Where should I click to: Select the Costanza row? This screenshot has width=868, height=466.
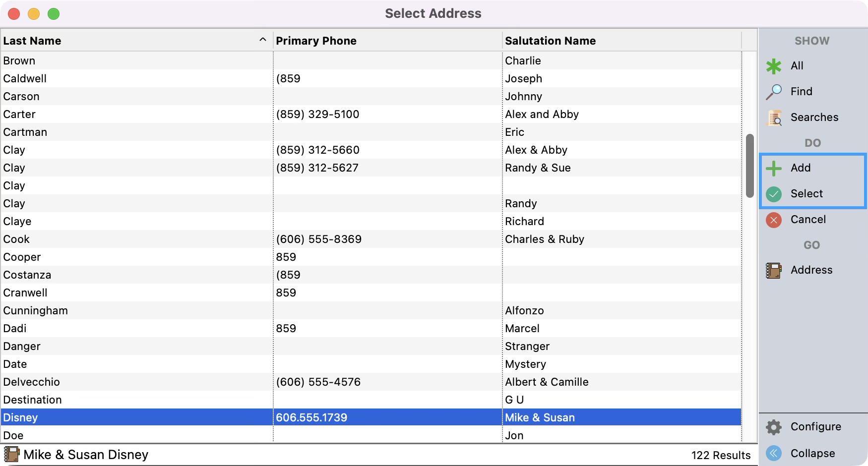tap(371, 275)
